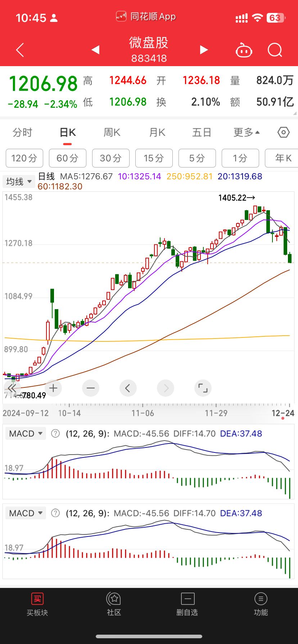This screenshot has width=298, height=644.
Task: Go to previous stock with left triangle
Action: tap(95, 50)
